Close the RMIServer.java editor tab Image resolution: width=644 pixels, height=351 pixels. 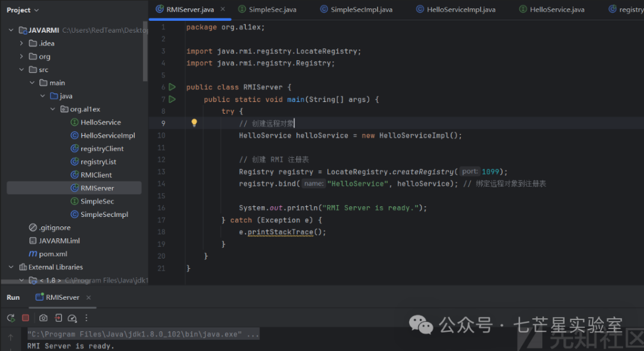pos(222,9)
